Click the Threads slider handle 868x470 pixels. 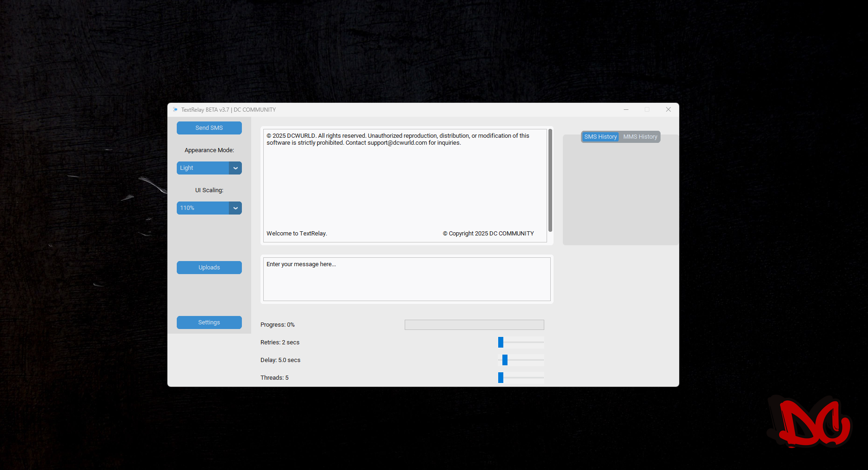tap(501, 378)
